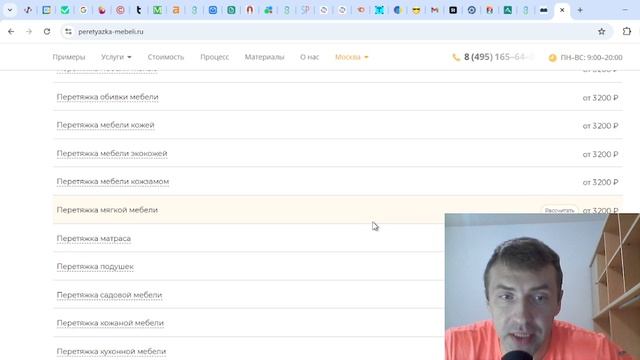Viewport: 640px width, 360px height.
Task: Click Рассчитать button in мягкой мебели row
Action: tap(560, 210)
